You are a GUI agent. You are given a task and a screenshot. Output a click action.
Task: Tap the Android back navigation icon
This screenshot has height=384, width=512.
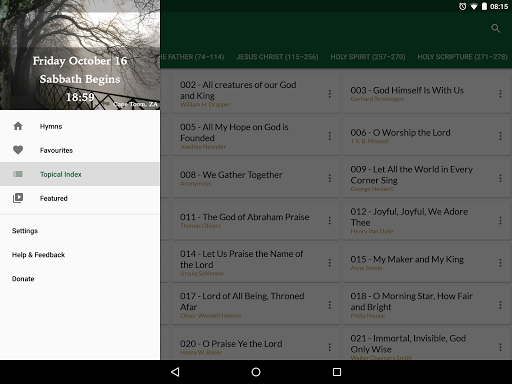click(x=175, y=372)
